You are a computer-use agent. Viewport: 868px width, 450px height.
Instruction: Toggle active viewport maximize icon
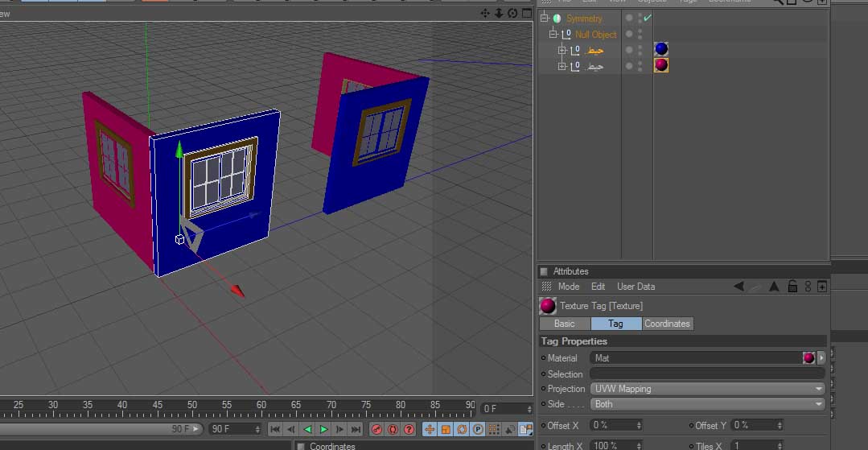pyautogui.click(x=526, y=14)
